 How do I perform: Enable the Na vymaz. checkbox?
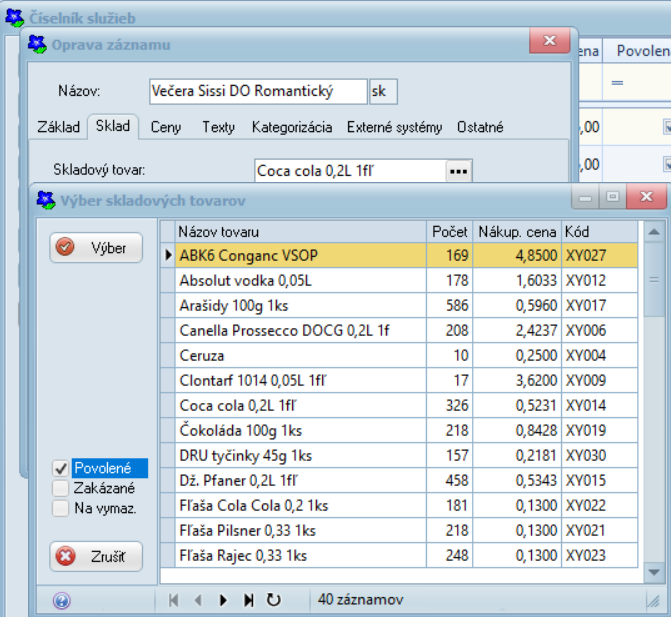click(x=60, y=508)
